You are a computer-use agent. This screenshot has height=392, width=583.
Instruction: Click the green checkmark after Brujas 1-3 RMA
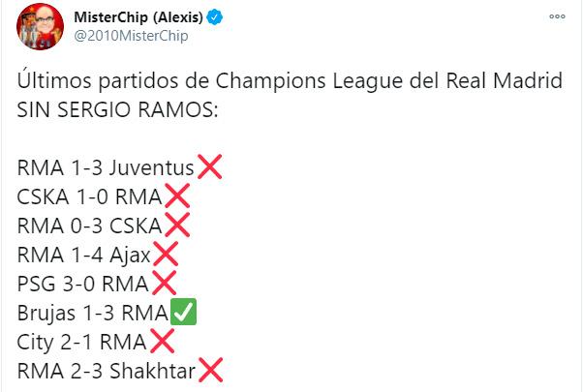click(x=183, y=314)
